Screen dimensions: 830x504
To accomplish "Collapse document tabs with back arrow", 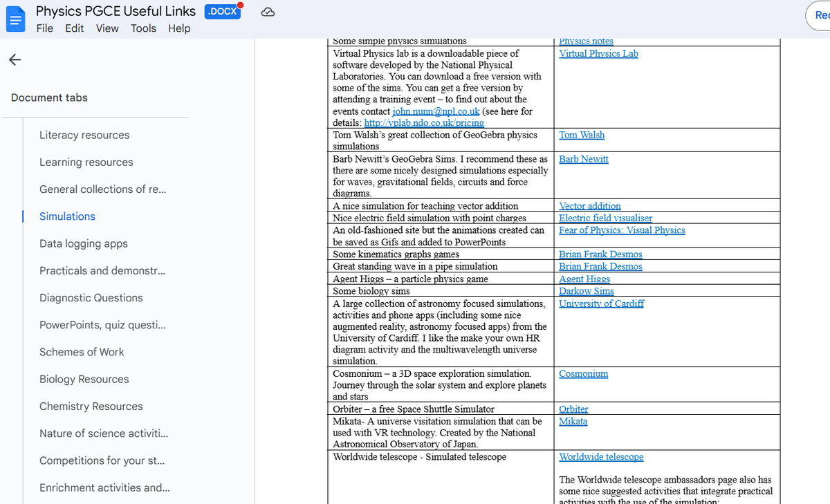I will click(x=15, y=60).
